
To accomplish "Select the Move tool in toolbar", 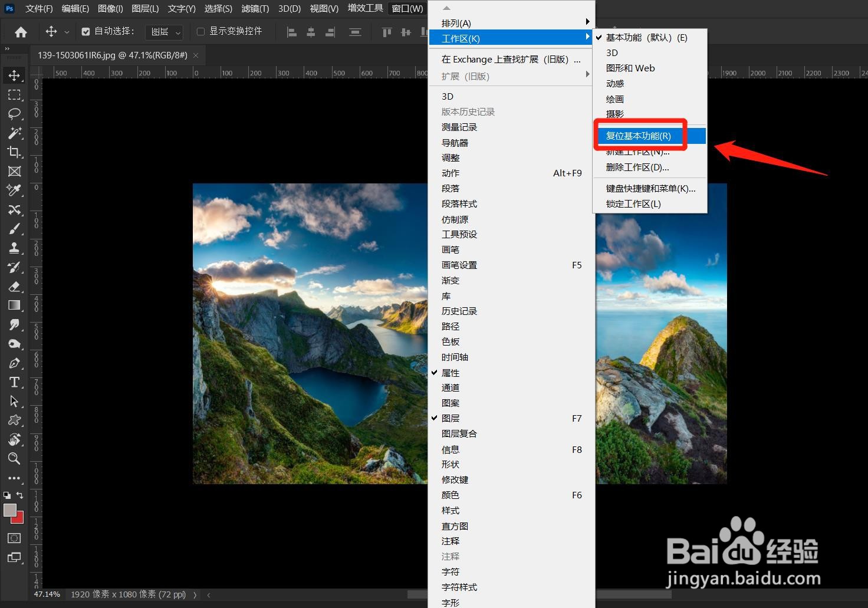I will pos(14,75).
